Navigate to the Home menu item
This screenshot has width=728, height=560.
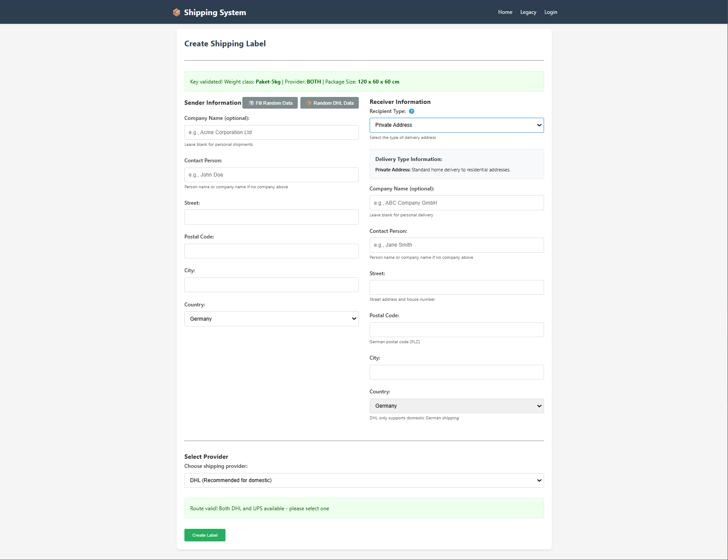pos(505,12)
